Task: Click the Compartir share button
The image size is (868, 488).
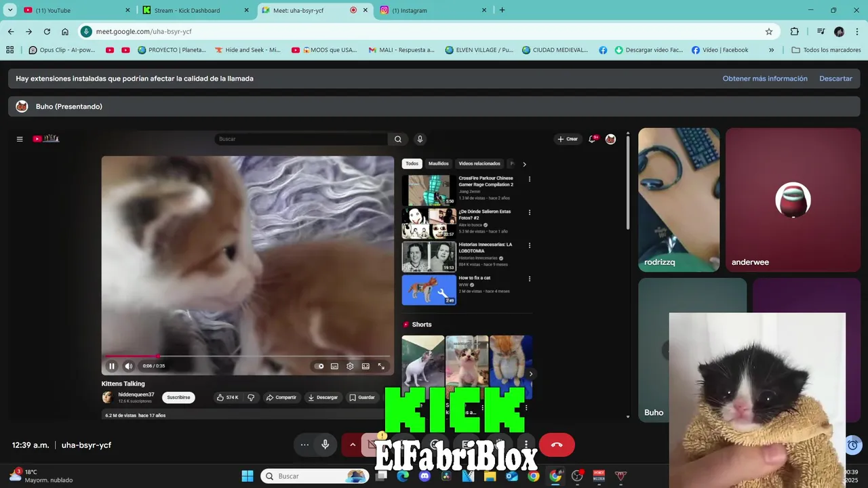Action: pyautogui.click(x=281, y=397)
